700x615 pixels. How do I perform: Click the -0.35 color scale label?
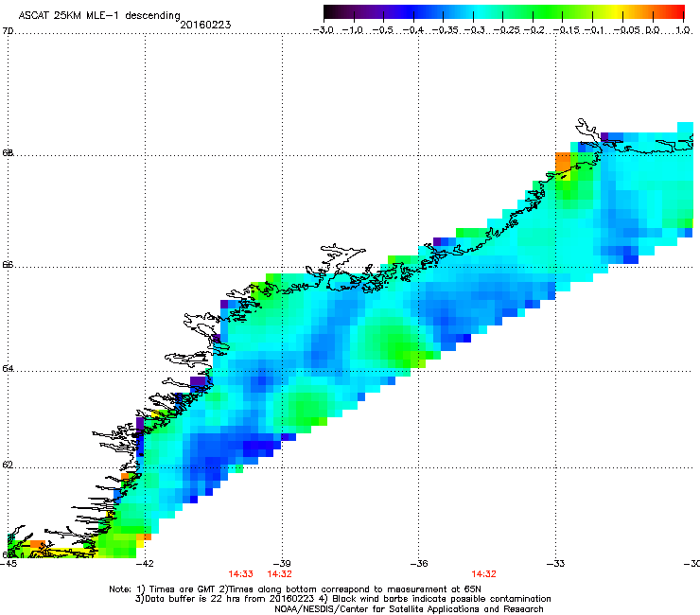[446, 30]
